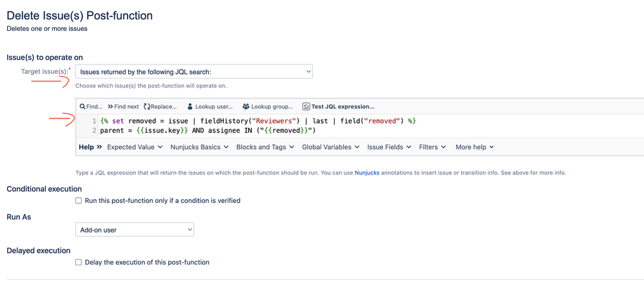Click Find... text in editor toolbar

tap(94, 107)
